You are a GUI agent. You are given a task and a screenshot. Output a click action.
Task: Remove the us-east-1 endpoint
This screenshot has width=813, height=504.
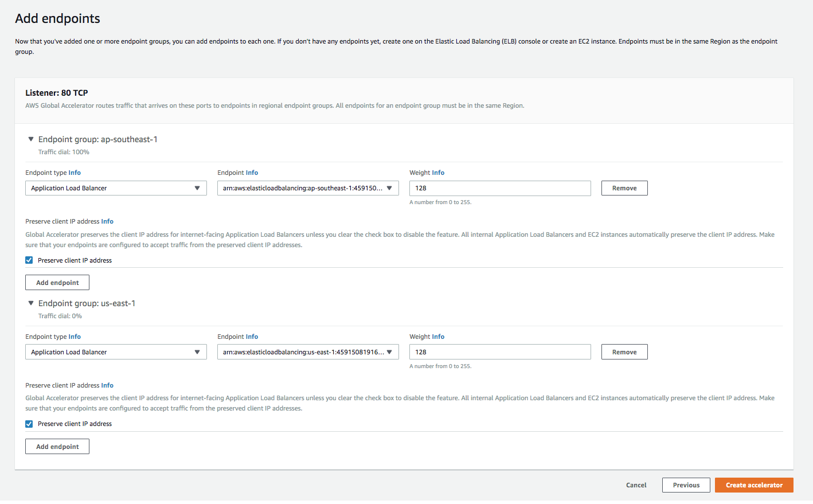(x=624, y=352)
